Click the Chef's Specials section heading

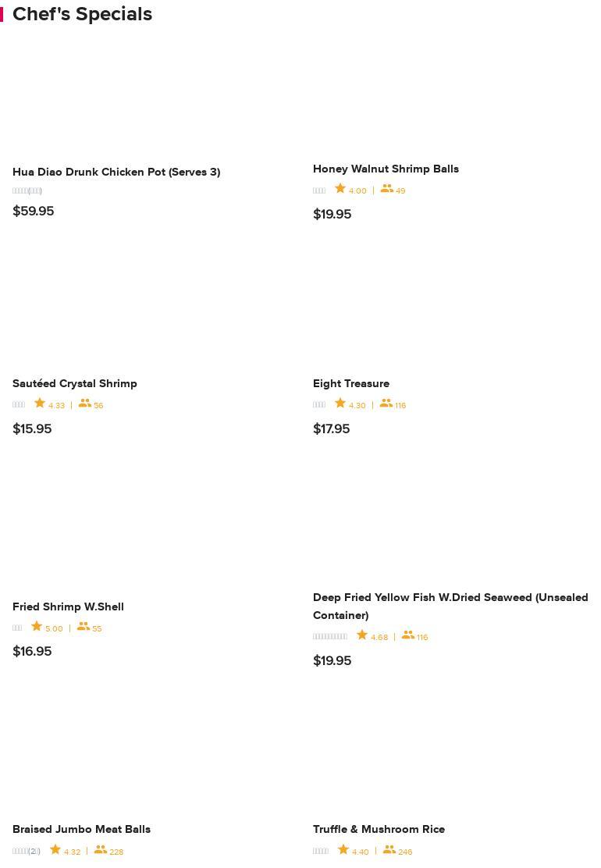click(82, 14)
